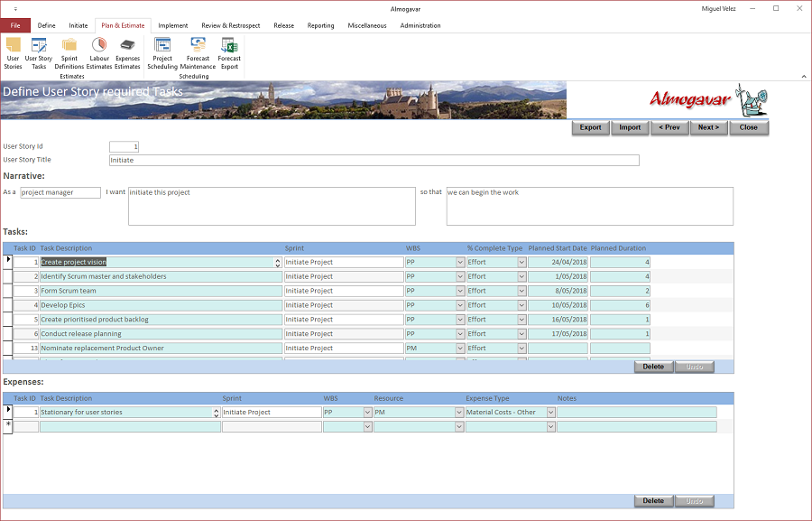Close the user story tasks form
812x521 pixels.
(748, 127)
